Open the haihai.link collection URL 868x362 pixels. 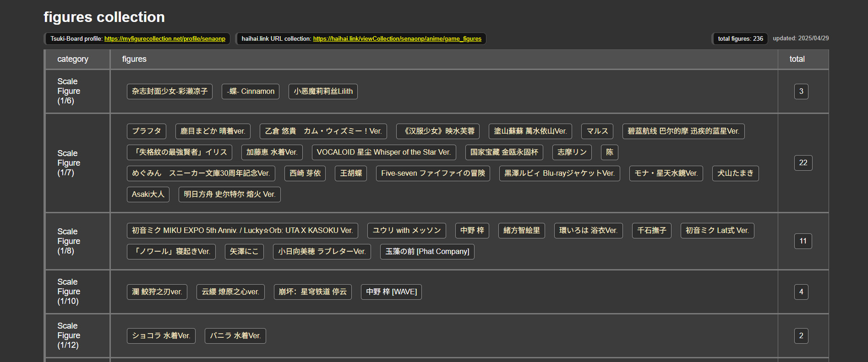pos(397,39)
